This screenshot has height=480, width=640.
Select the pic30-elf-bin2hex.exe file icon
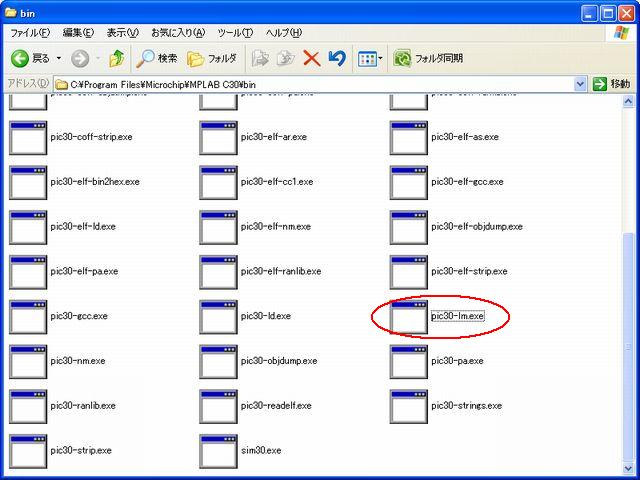tap(28, 182)
